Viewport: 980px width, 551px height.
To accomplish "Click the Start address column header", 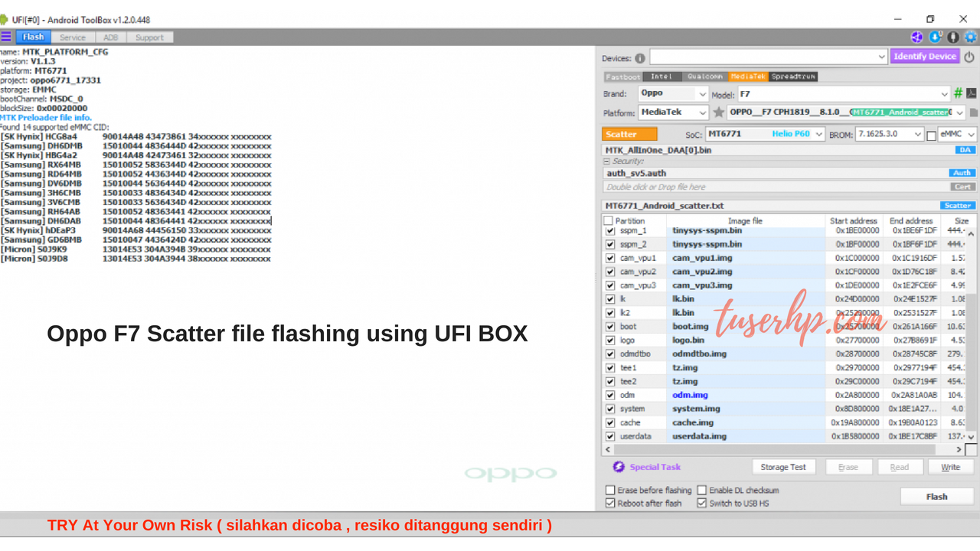I will (x=854, y=221).
